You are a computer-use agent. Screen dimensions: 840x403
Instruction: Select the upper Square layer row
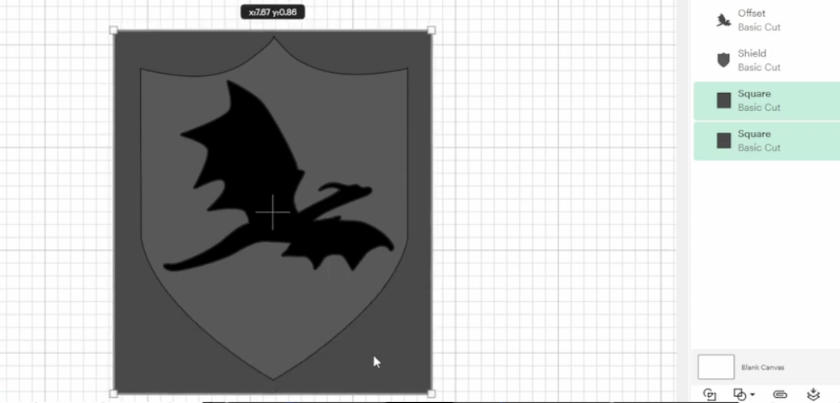[x=767, y=101]
